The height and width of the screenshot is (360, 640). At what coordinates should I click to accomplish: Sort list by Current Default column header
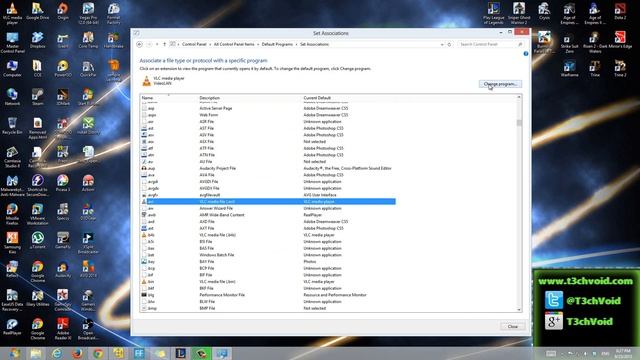[317, 98]
